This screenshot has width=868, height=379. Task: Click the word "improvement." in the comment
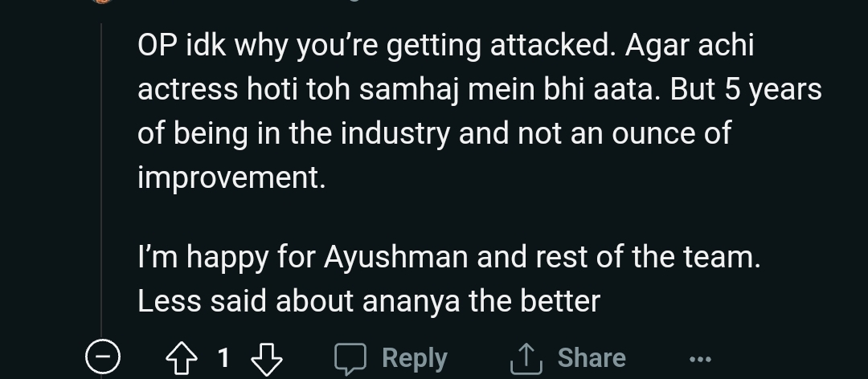[x=231, y=177]
